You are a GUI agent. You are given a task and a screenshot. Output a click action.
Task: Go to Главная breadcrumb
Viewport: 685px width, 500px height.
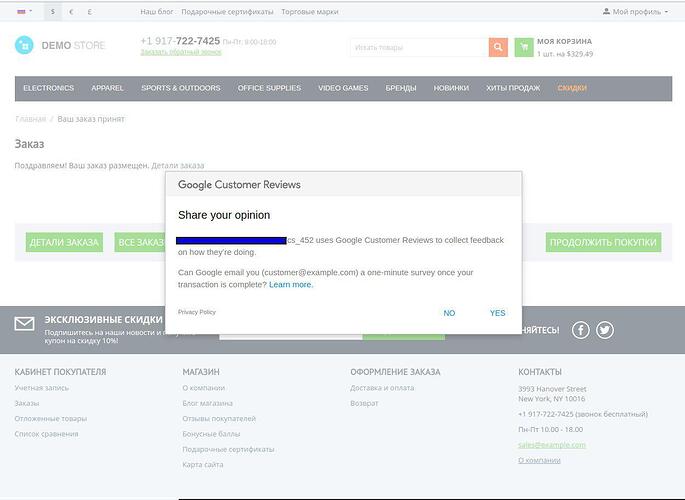click(x=30, y=119)
